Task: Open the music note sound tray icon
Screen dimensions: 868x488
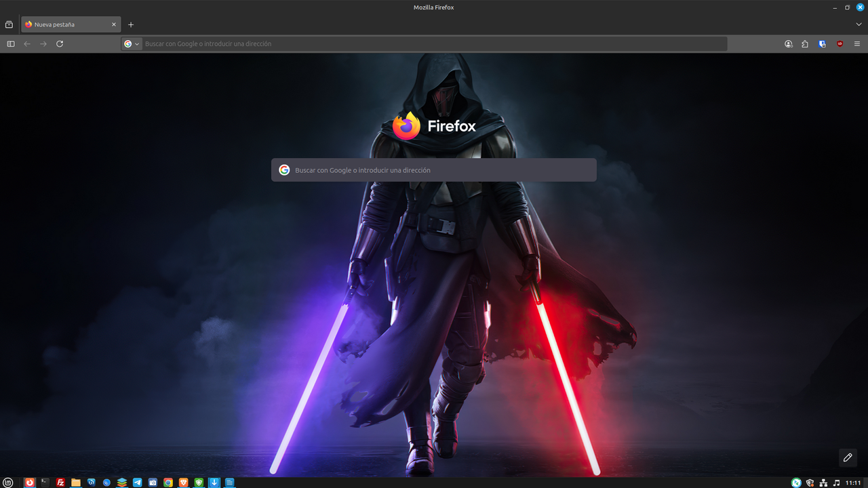Action: [x=836, y=483]
